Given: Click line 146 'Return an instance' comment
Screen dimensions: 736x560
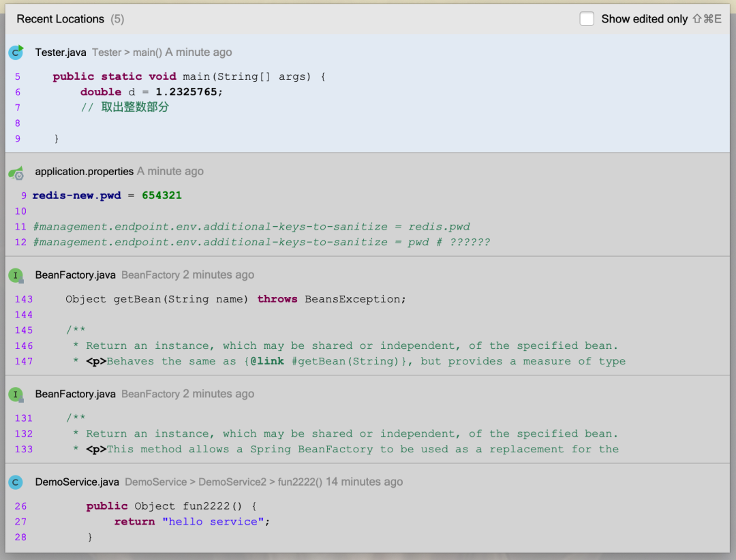Looking at the screenshot, I should click(346, 346).
